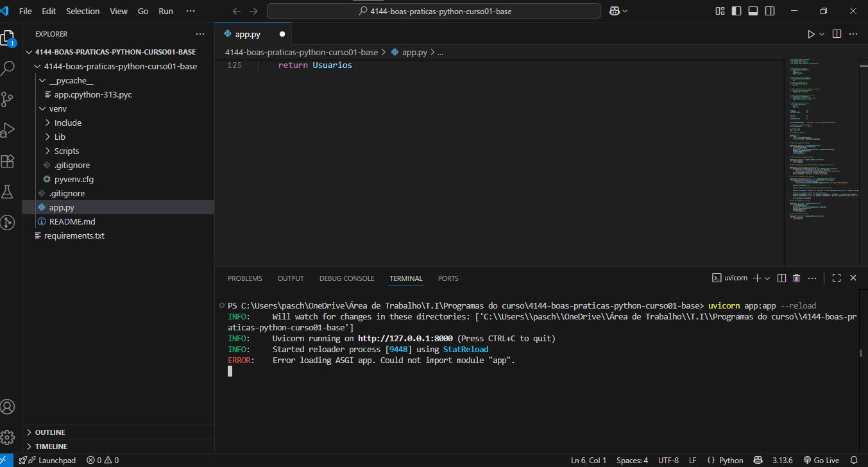Show hidden menus with title bar ellipsis
Image resolution: width=868 pixels, height=467 pixels.
point(191,11)
